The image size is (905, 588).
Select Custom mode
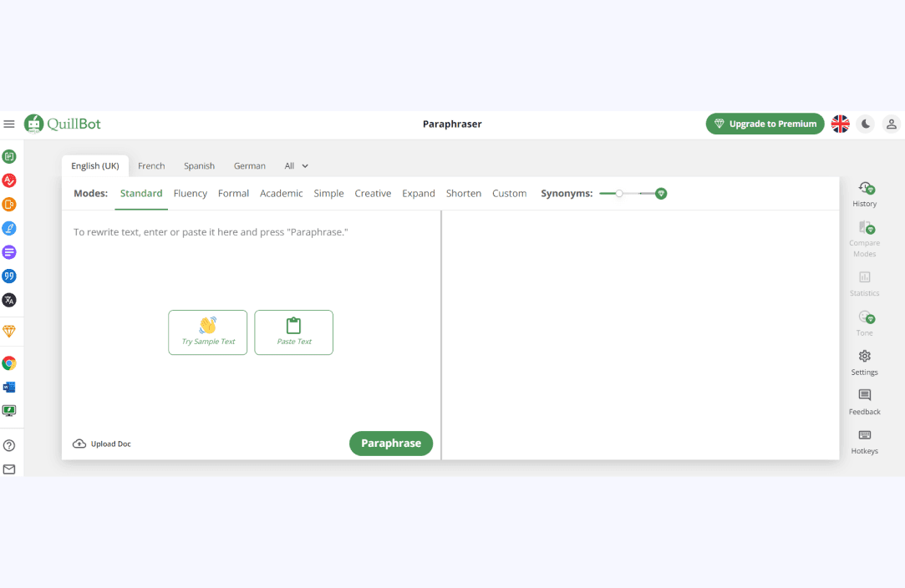(x=509, y=193)
